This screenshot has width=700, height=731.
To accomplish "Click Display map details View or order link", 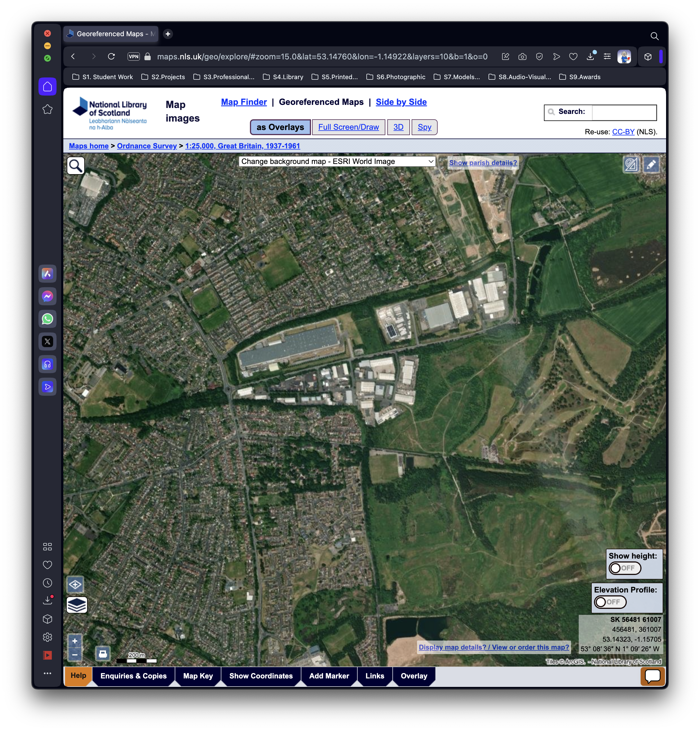I will [494, 647].
